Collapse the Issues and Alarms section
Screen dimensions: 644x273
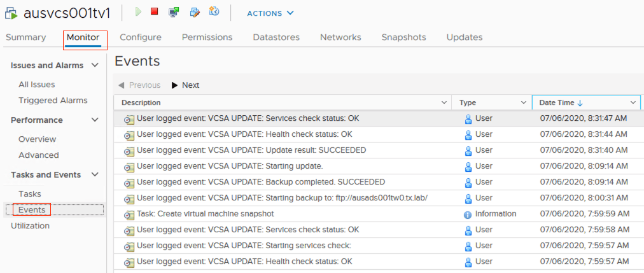point(95,66)
